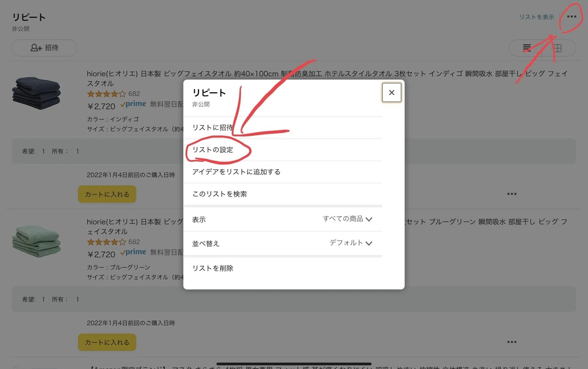The width and height of the screenshot is (588, 369).
Task: Add the インディゴ towel to cart
Action: pyautogui.click(x=107, y=194)
